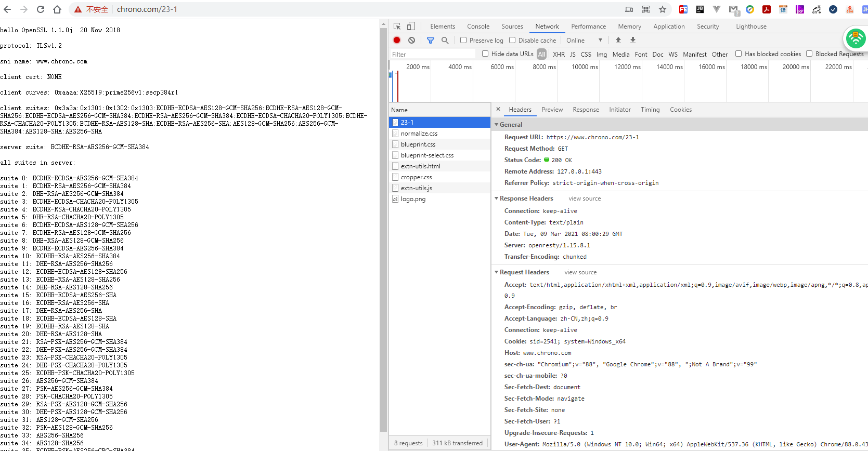Bookmark this page with star icon
Image resolution: width=868 pixels, height=451 pixels.
coord(663,9)
